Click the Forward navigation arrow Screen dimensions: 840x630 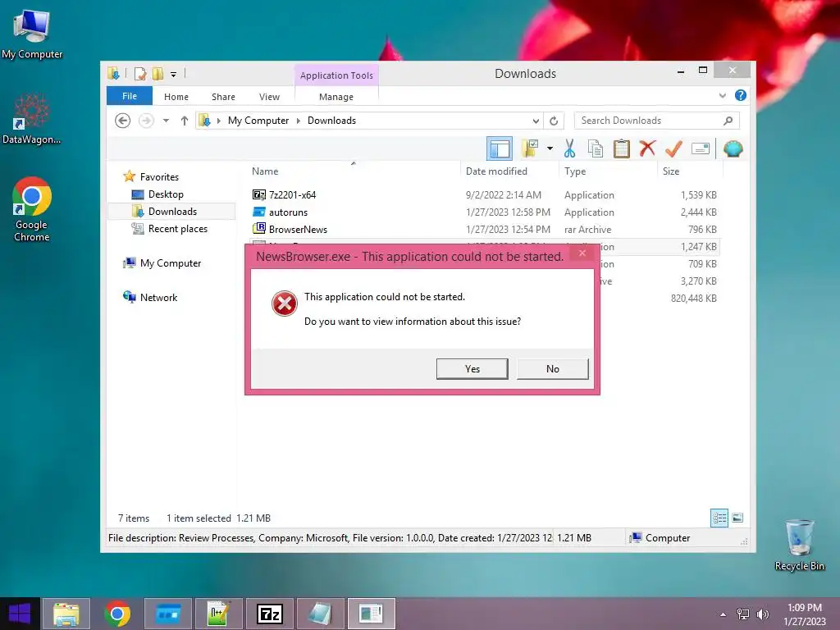click(x=146, y=121)
